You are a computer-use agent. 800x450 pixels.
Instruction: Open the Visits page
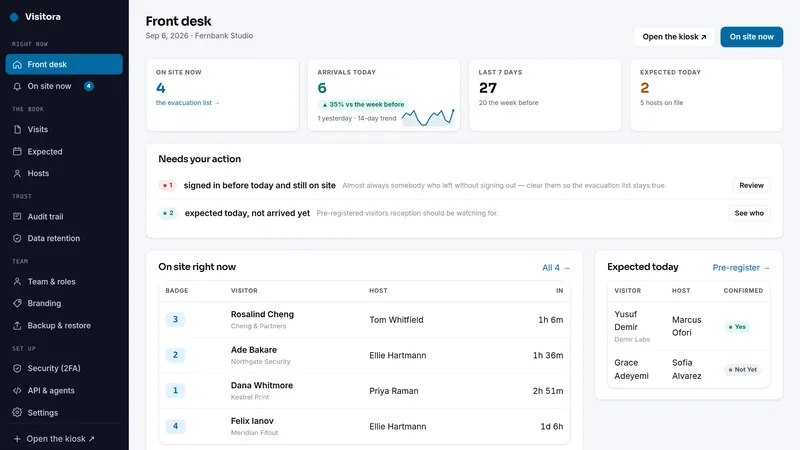tap(64, 130)
